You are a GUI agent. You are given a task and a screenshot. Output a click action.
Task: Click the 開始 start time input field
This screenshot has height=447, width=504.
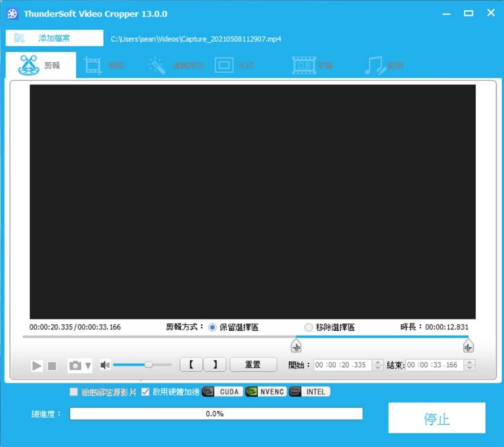342,365
